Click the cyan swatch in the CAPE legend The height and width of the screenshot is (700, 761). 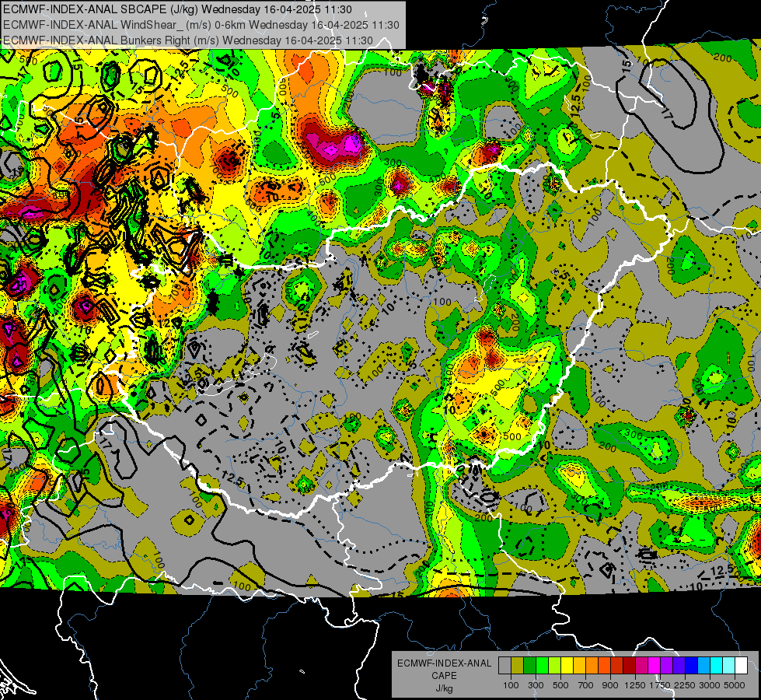(x=717, y=666)
